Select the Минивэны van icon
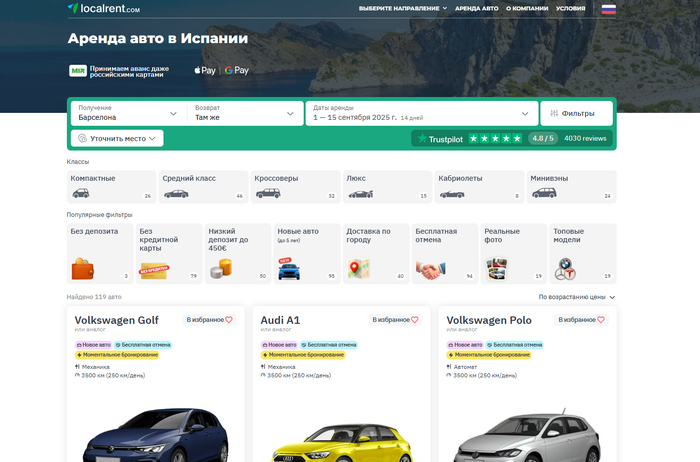 [x=544, y=193]
